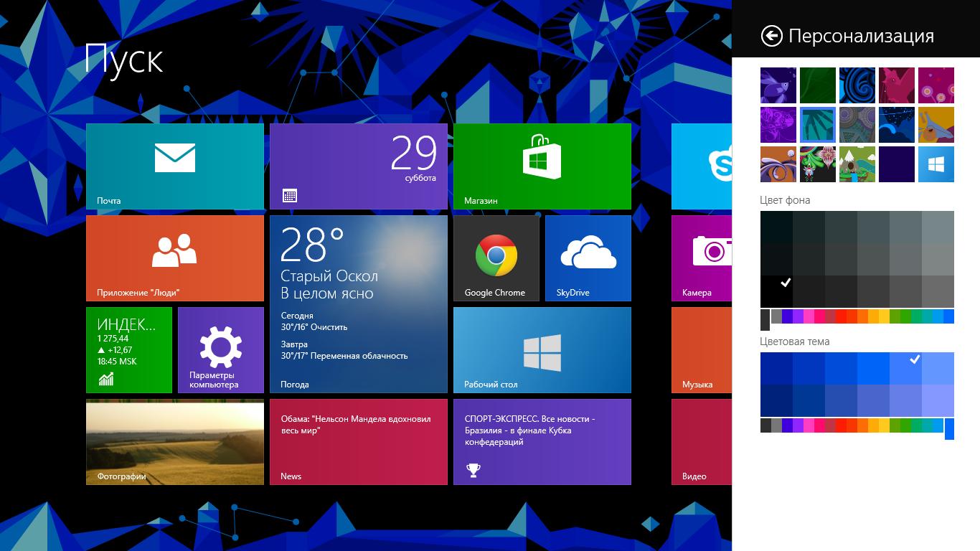Choose the pink rooster background thumbnail

897,85
